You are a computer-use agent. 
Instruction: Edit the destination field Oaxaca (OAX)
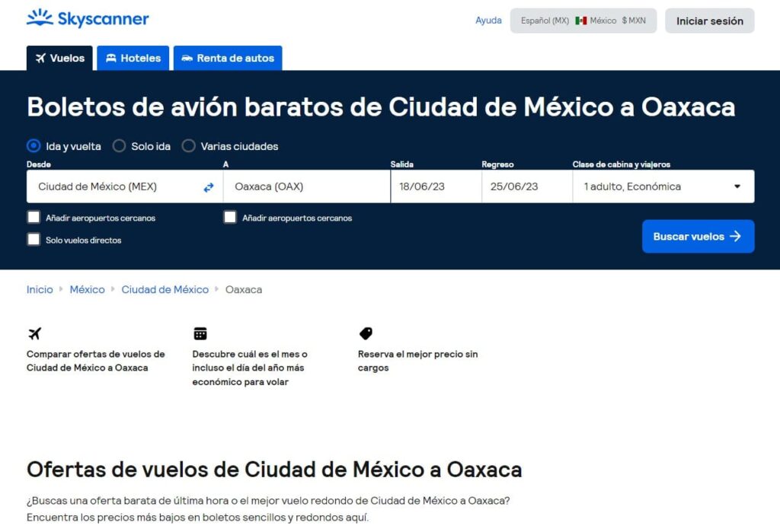tap(306, 186)
